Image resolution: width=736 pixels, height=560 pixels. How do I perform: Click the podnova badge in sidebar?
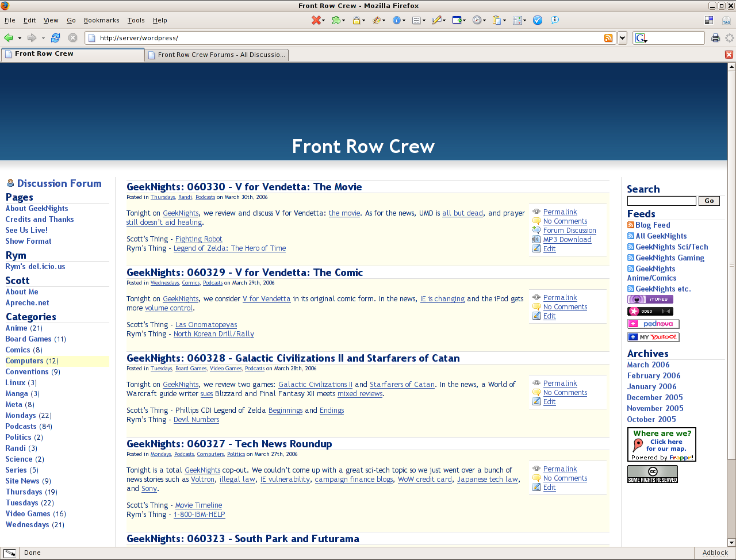point(653,324)
